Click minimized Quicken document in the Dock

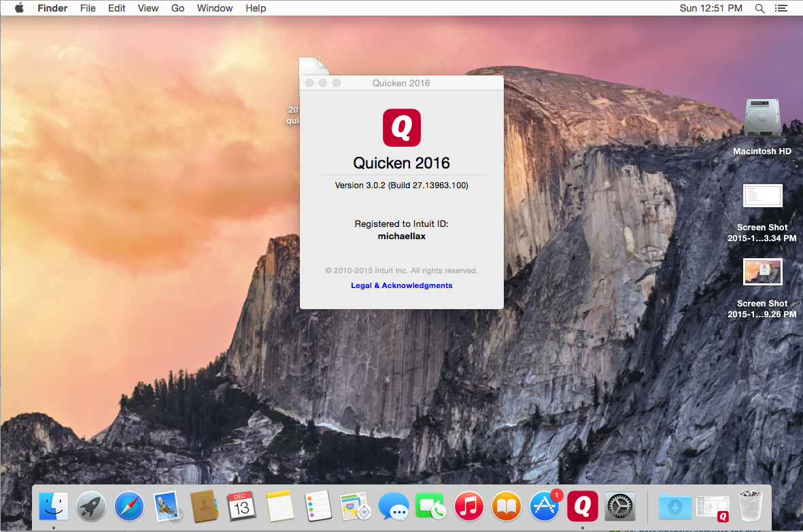click(x=713, y=508)
